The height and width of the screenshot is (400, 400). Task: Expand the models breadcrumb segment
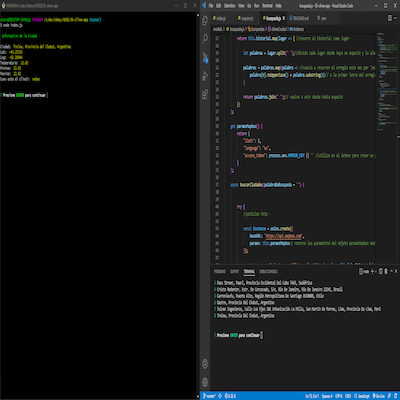[x=217, y=29]
